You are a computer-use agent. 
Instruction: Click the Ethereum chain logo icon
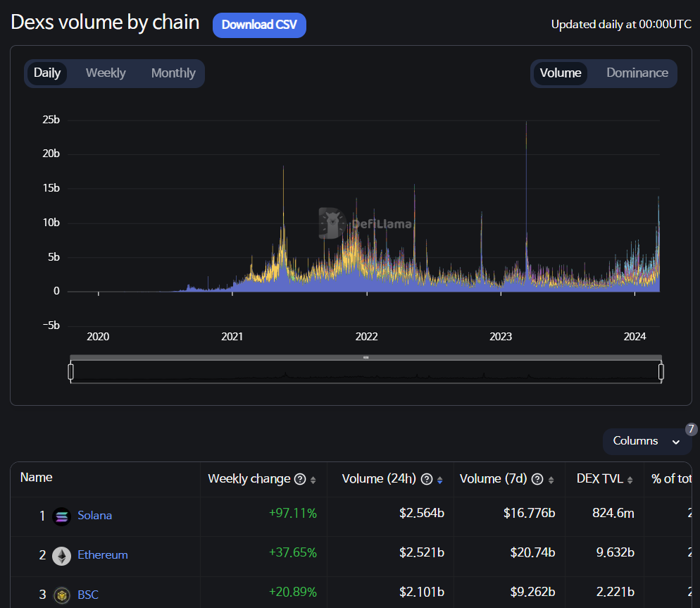pos(61,555)
